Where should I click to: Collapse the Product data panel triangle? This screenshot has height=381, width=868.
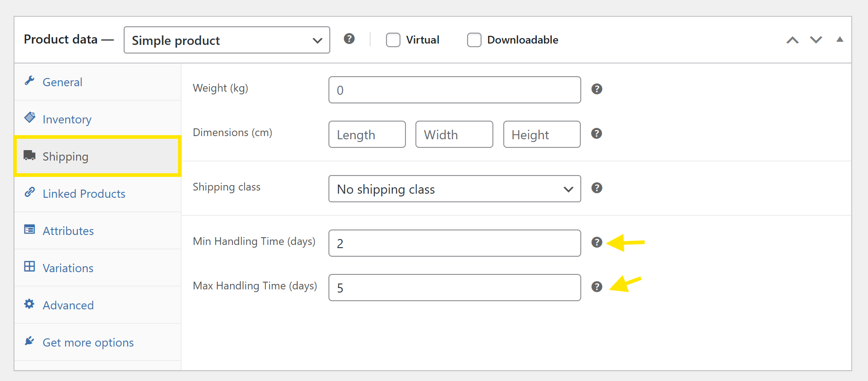[x=839, y=39]
